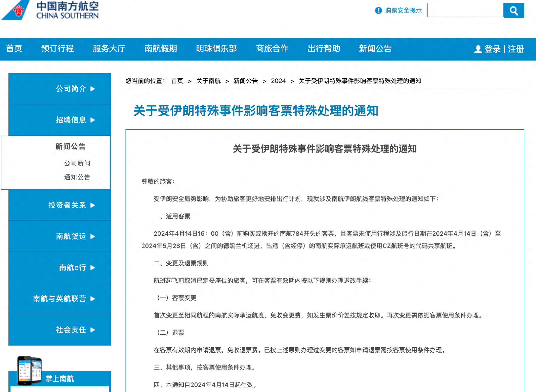The width and height of the screenshot is (536, 392).
Task: Expand 南航货运 sidebar section
Action: (x=60, y=236)
